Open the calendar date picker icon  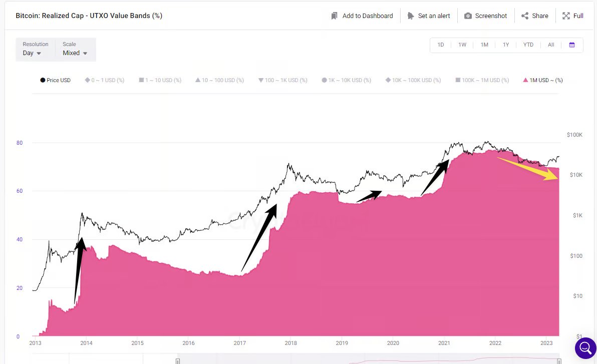pyautogui.click(x=572, y=45)
